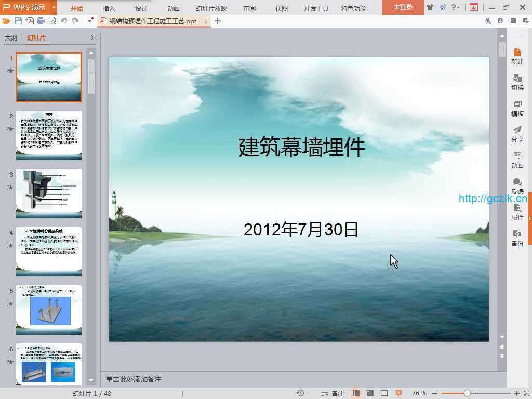Click the Save icon in quick toolbar
Screen dimensions: 532x399
pyautogui.click(x=18, y=21)
